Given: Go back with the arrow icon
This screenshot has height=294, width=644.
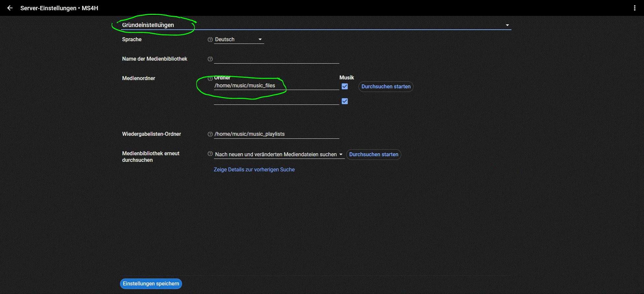Looking at the screenshot, I should coord(10,8).
